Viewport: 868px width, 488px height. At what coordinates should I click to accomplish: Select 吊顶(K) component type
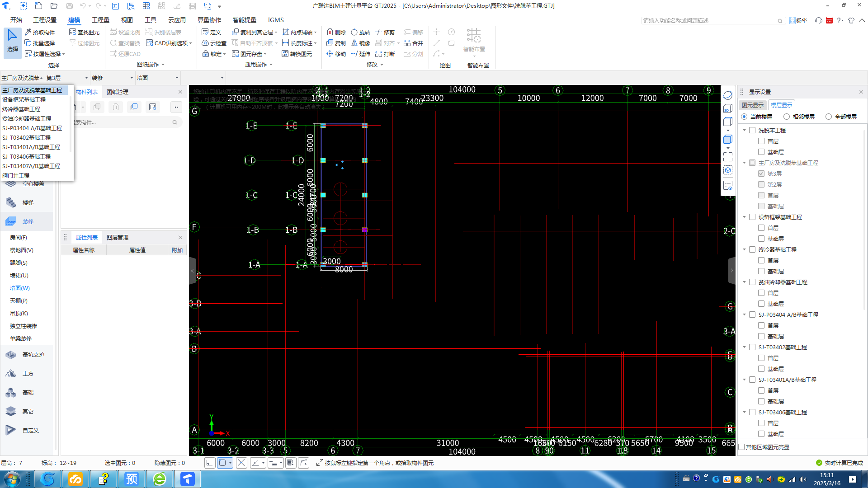pos(19,313)
